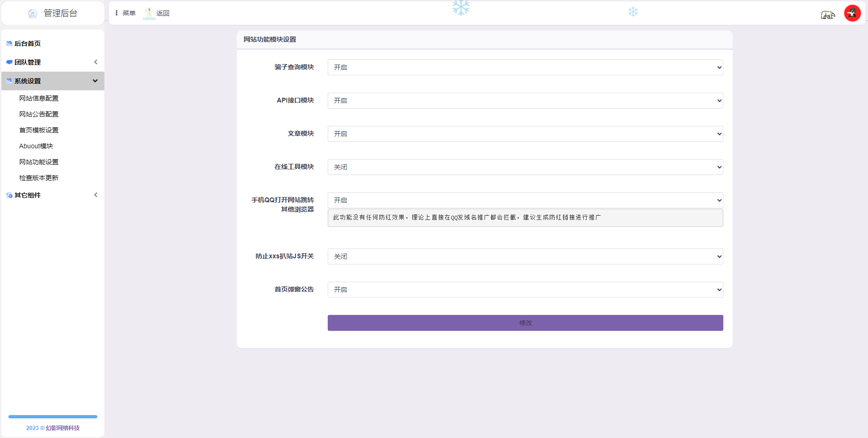Toggle the 防止xxs扒站JS开关 select
The height and width of the screenshot is (438, 868).
[x=525, y=256]
